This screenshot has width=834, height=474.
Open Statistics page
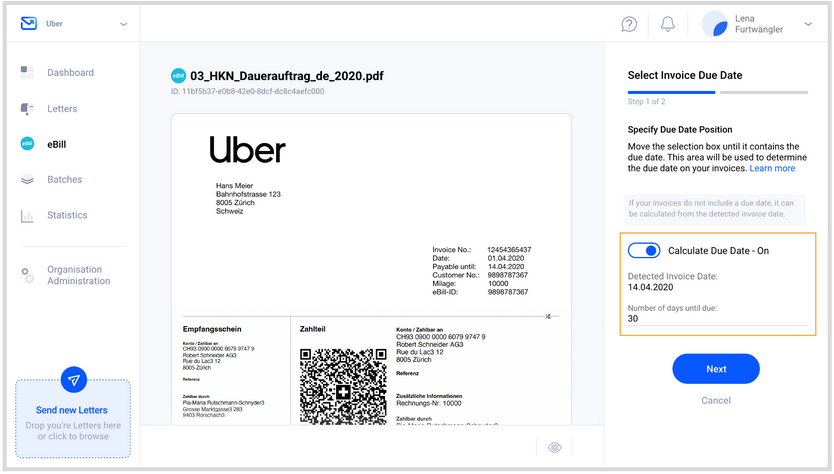[x=67, y=215]
